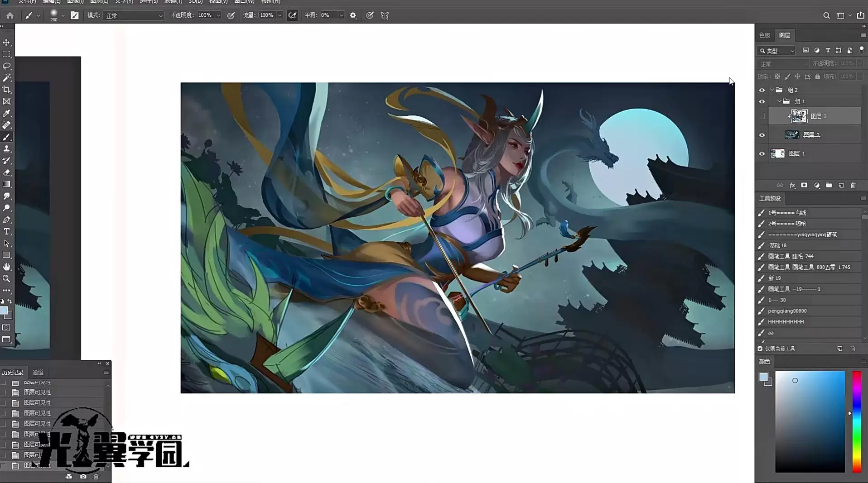Collapse the 组 1 group arrow
This screenshot has height=483, width=868.
click(779, 101)
